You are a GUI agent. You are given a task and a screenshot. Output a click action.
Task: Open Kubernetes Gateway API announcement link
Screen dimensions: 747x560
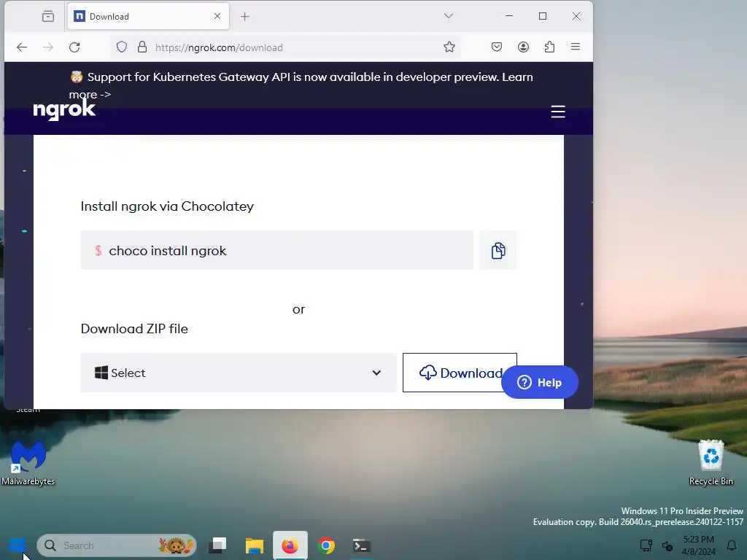[x=301, y=85]
